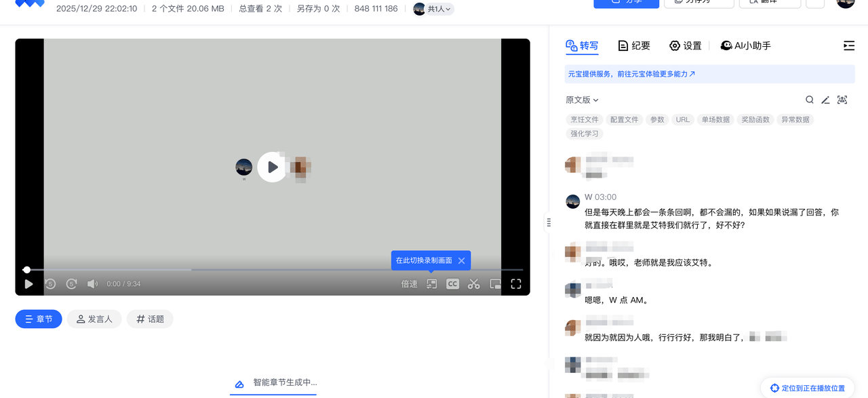Screen dimensions: 868x398
Task: Toggle the 章节 chapters panel
Action: point(38,319)
